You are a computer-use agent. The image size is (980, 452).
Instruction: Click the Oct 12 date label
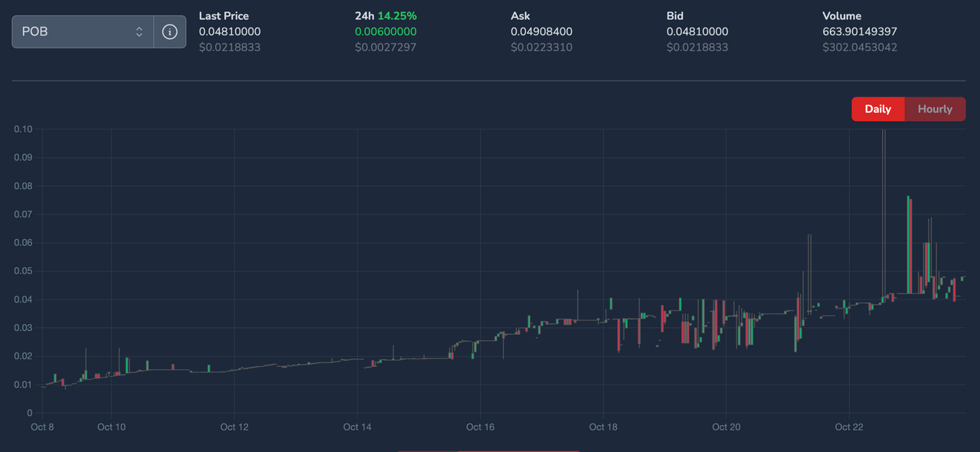[234, 427]
